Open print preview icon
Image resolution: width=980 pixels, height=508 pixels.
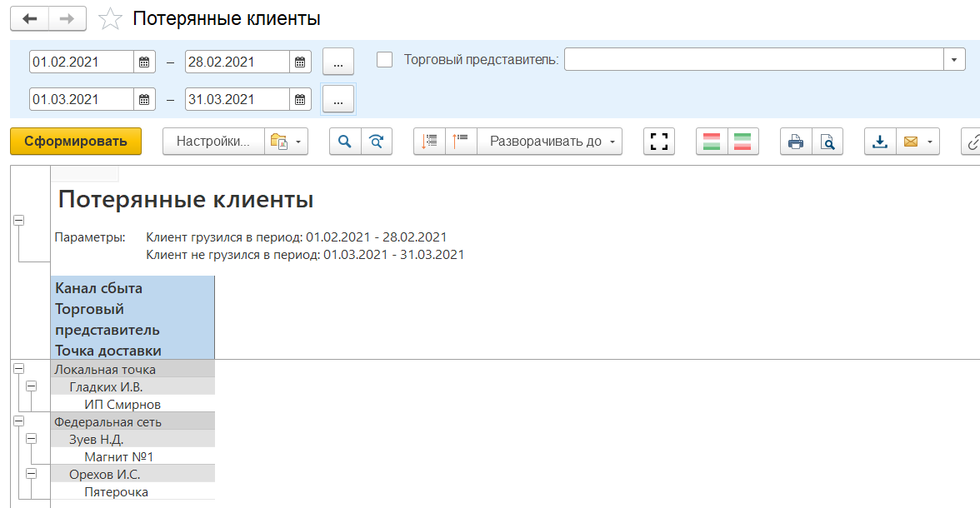[827, 142]
